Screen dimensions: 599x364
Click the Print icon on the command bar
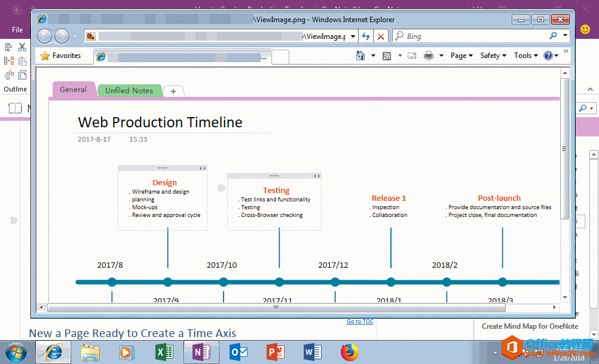click(x=429, y=55)
